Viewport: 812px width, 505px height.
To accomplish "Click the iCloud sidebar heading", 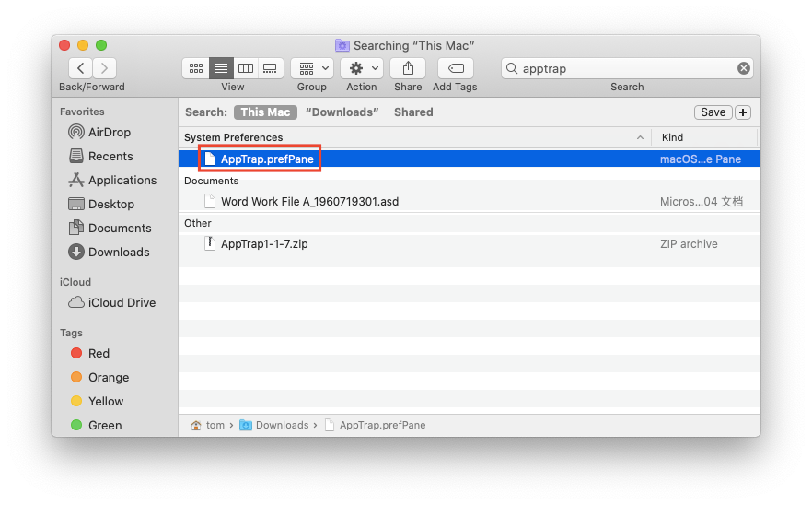I will [x=75, y=282].
